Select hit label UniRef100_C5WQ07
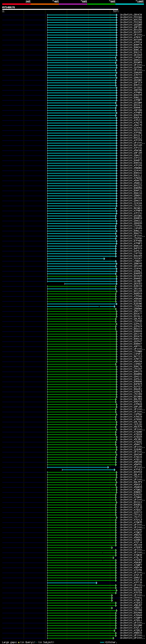 click(131, 261)
